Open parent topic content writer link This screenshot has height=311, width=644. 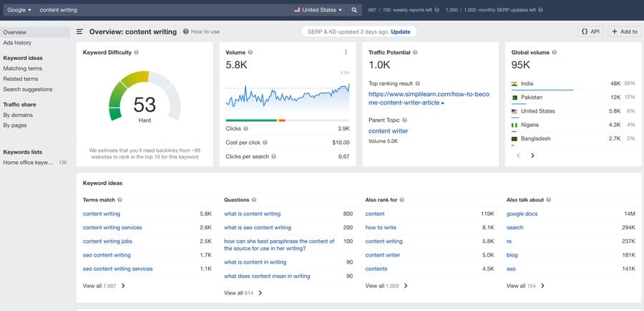tap(388, 131)
